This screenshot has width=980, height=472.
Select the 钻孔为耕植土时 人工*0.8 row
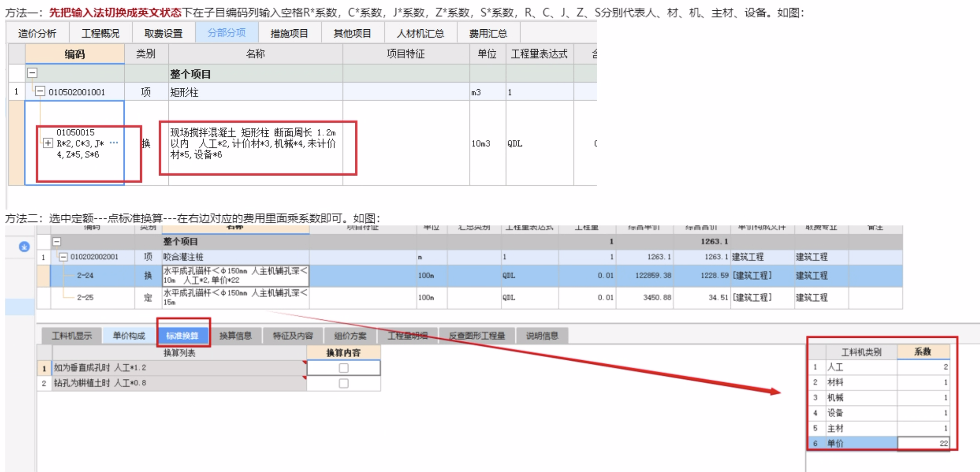[x=179, y=383]
